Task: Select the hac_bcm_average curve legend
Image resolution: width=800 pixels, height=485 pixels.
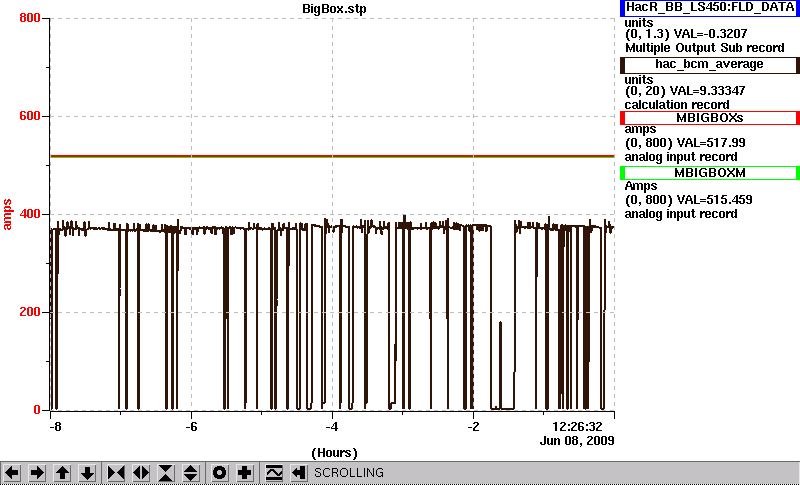Action: 710,65
